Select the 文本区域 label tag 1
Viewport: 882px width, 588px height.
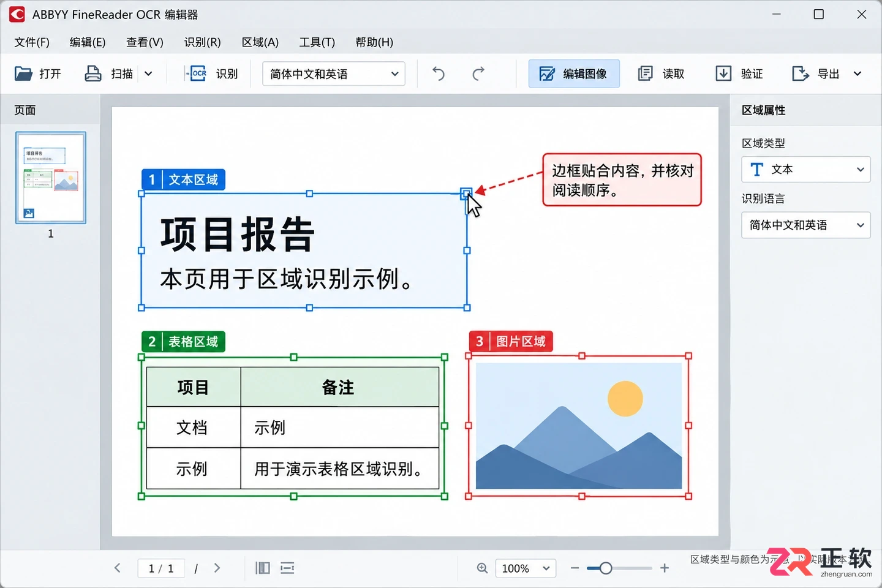point(183,179)
